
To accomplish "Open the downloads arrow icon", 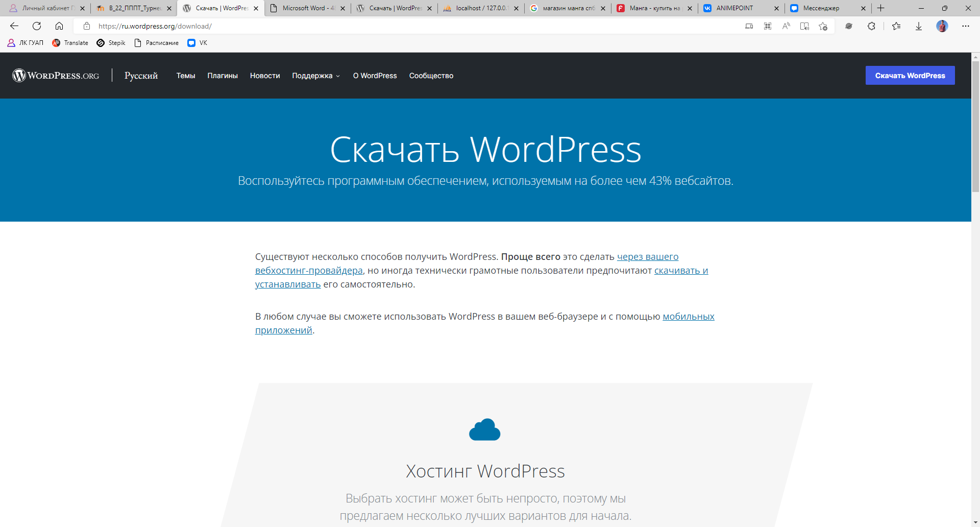I will (x=919, y=26).
